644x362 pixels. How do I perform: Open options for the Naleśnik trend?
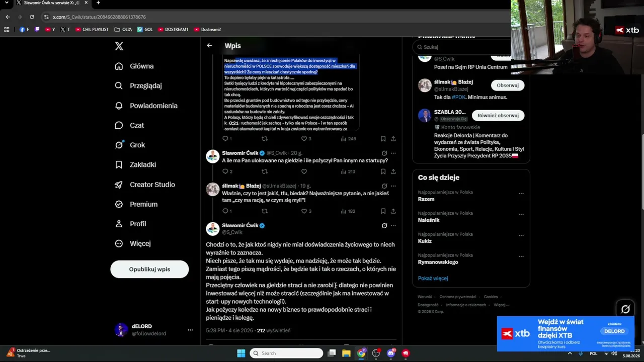click(x=521, y=215)
